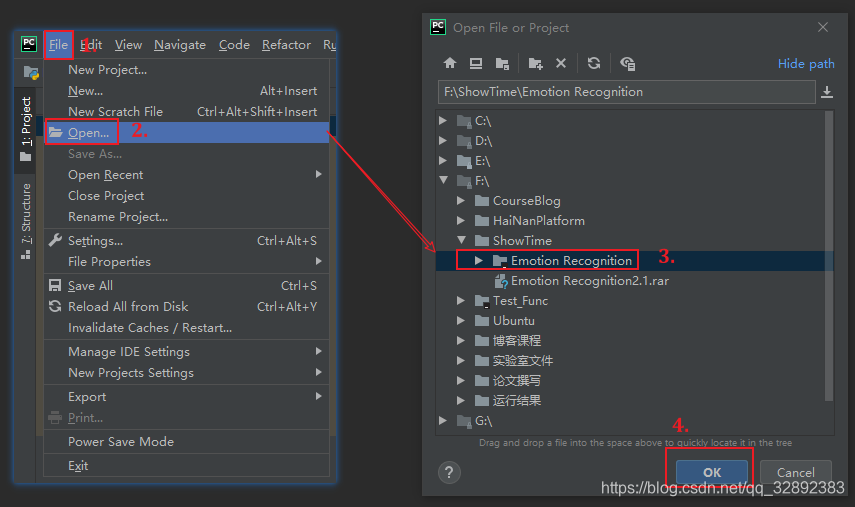Open the View menu
This screenshot has height=507, width=855.
(x=128, y=45)
